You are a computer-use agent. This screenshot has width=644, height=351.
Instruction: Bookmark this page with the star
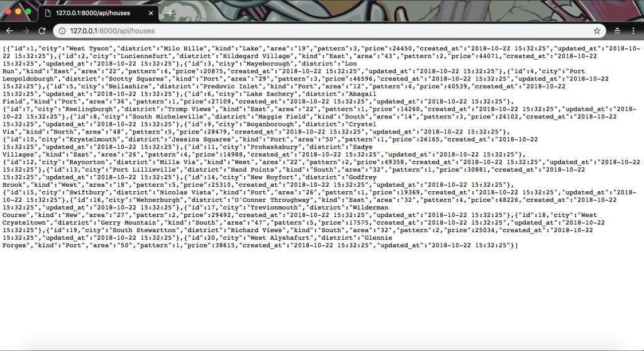click(x=597, y=31)
